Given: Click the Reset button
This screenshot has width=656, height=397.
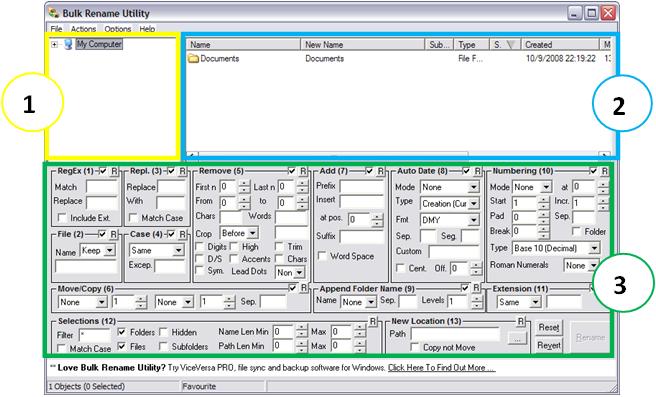Looking at the screenshot, I should [549, 328].
